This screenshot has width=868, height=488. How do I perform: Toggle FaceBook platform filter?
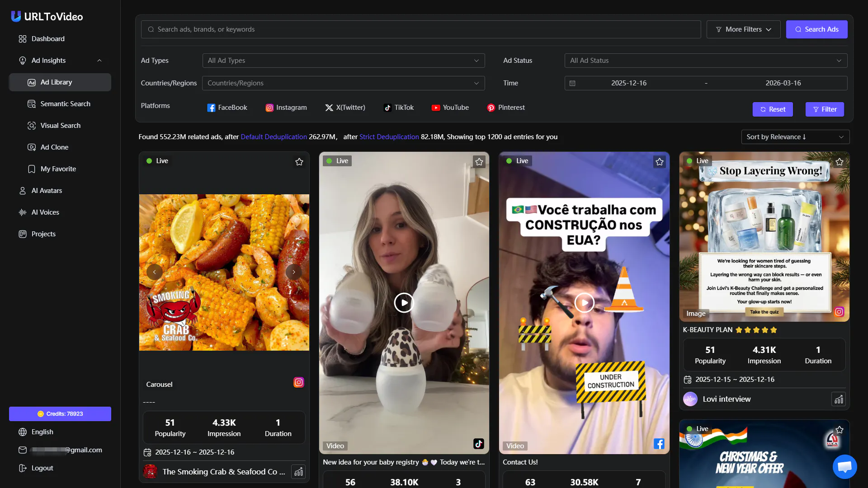227,108
